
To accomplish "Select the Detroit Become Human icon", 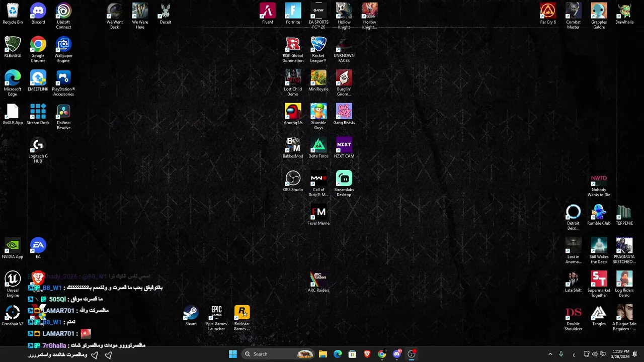I will coord(574,217).
